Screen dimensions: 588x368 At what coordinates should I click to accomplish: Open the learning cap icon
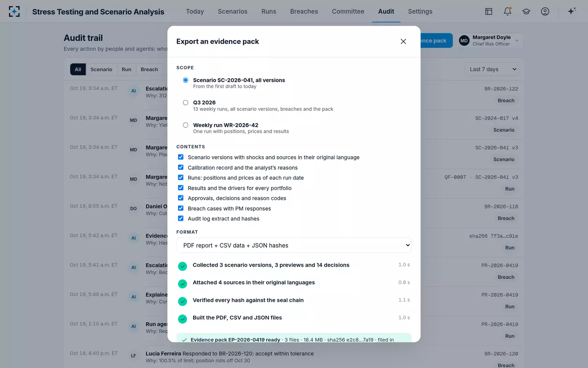coord(526,11)
